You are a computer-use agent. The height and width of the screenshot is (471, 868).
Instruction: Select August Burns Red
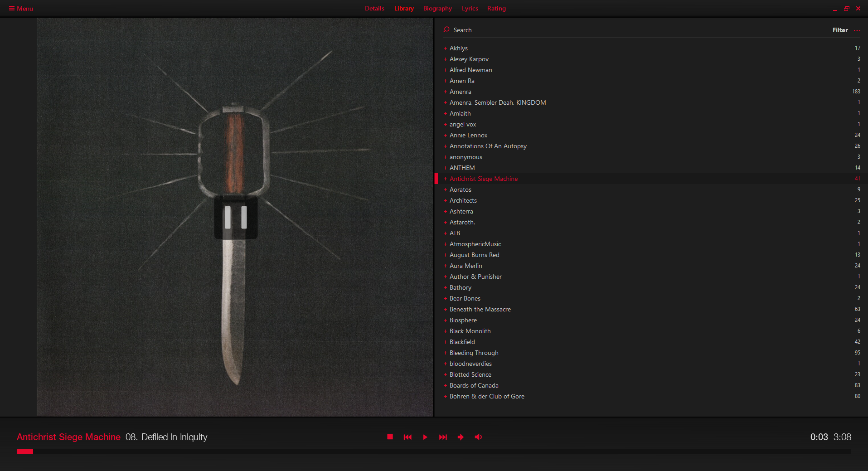pos(474,255)
